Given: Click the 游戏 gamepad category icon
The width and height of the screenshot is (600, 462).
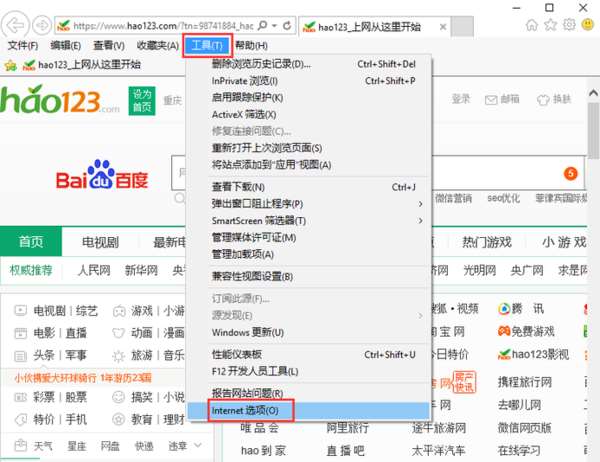Looking at the screenshot, I should coord(119,311).
